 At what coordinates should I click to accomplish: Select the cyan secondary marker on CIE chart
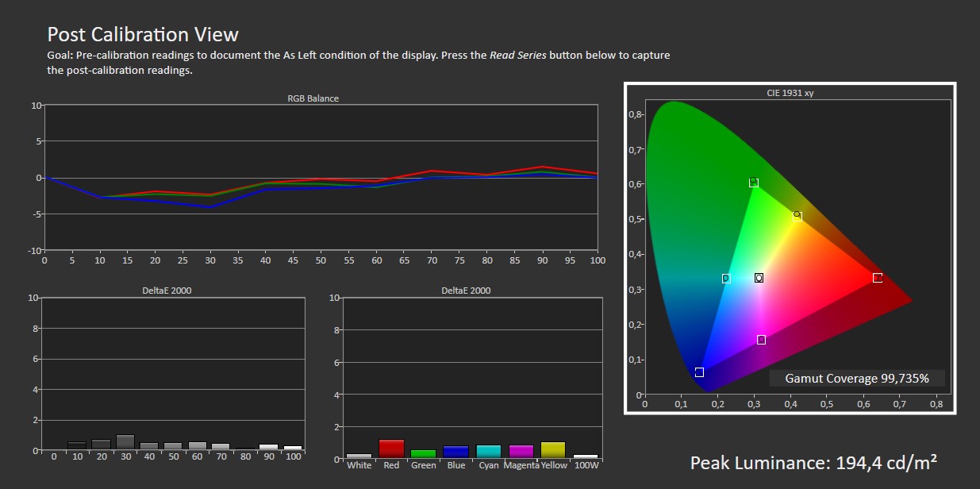click(x=726, y=279)
